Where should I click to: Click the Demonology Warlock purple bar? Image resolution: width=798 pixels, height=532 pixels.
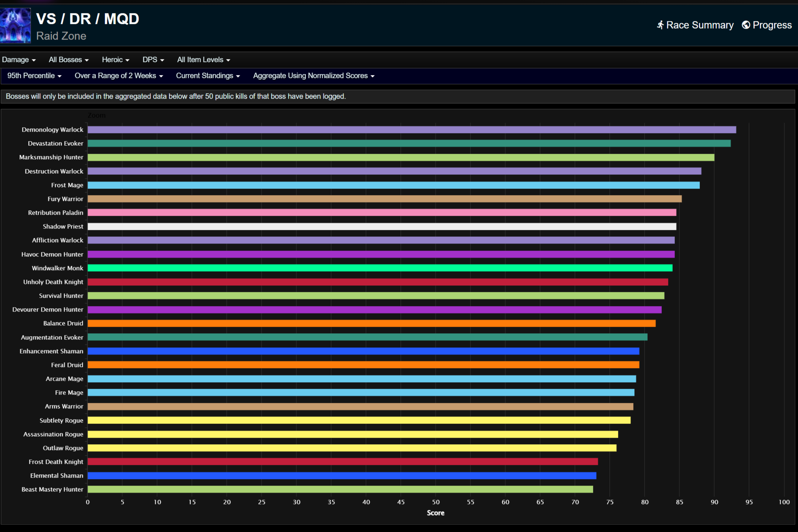pos(412,130)
